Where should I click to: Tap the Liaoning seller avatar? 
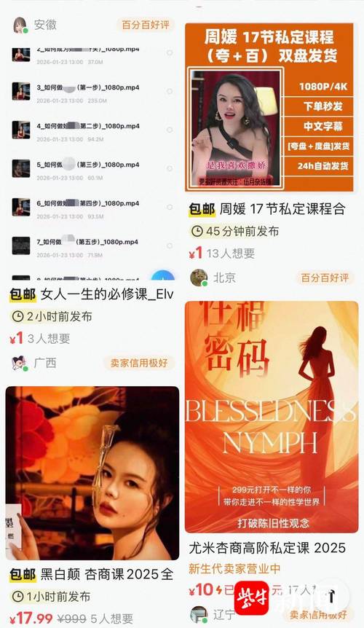[199, 614]
